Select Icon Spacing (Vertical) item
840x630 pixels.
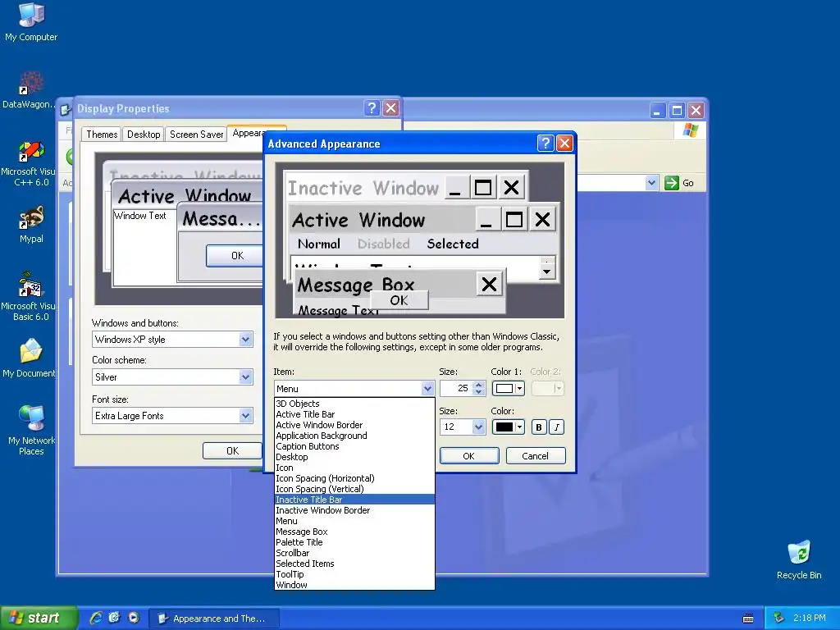(x=354, y=489)
